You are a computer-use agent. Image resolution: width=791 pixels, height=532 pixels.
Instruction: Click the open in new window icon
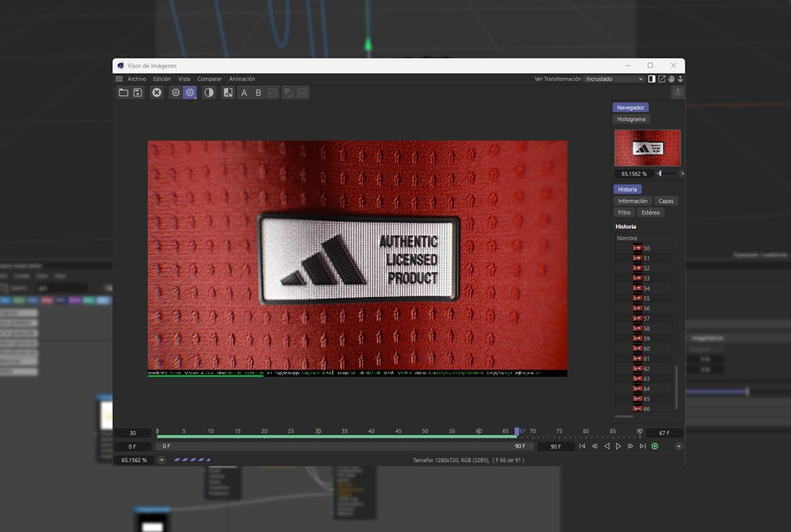tap(661, 78)
